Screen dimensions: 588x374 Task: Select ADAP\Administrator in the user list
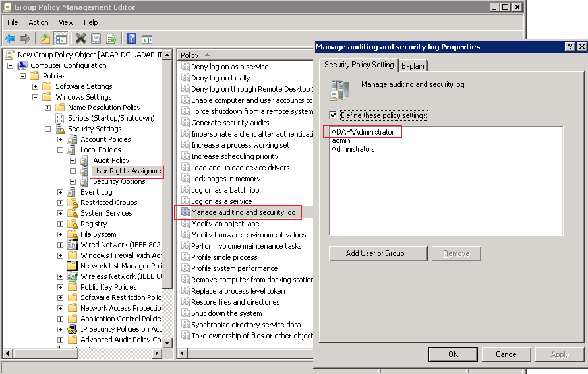363,132
